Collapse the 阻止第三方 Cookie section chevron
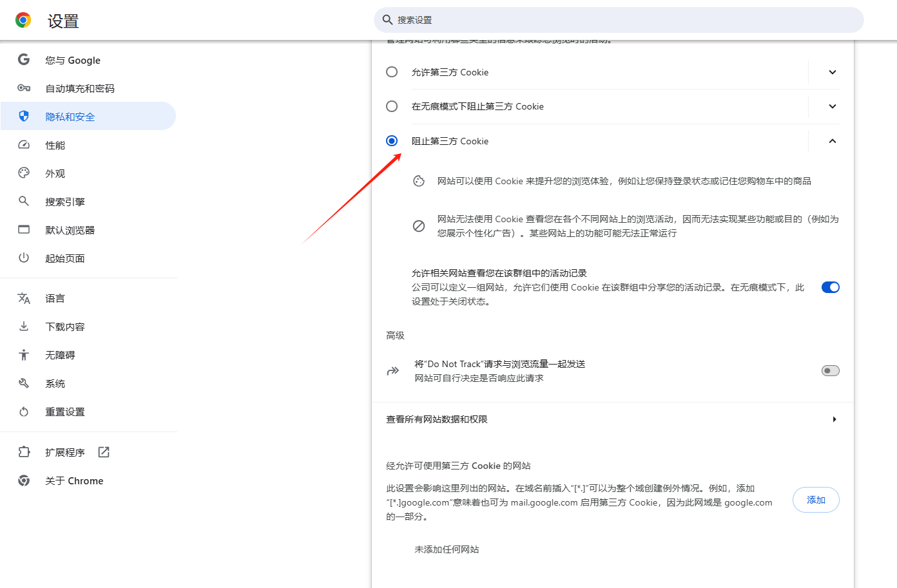This screenshot has height=588, width=897. coord(833,141)
